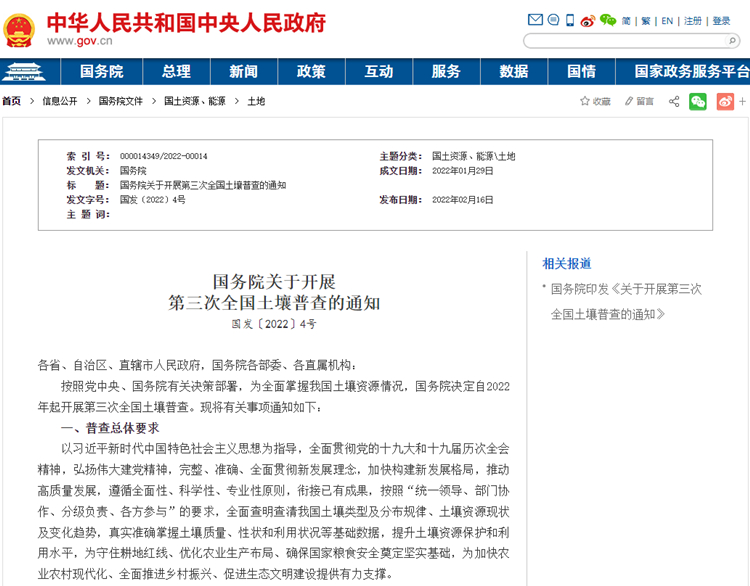Screen dimensions: 750x586
Task: Click the 收藏 favorite link
Action: (x=595, y=101)
